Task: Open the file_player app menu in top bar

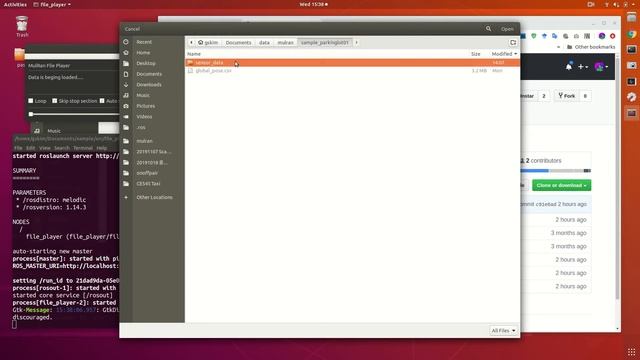Action: coord(52,4)
